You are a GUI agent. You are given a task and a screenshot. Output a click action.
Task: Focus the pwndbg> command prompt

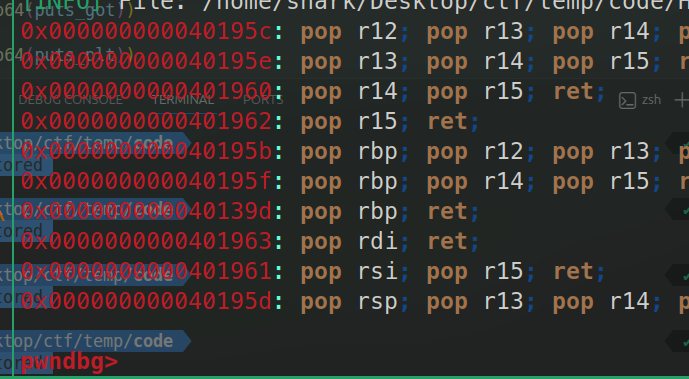point(69,362)
